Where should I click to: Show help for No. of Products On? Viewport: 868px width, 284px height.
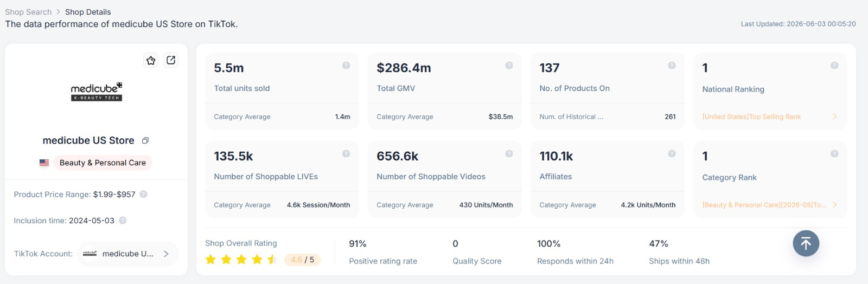point(672,66)
